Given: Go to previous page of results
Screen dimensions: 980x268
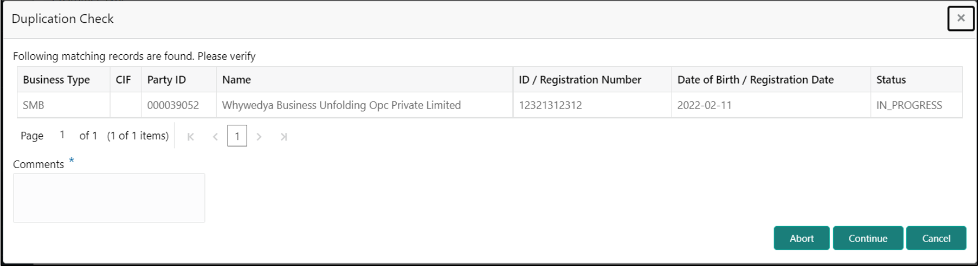Looking at the screenshot, I should click(x=215, y=137).
